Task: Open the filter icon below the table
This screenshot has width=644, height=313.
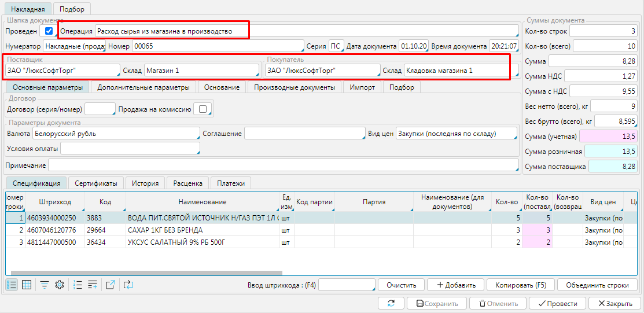Action: click(44, 285)
